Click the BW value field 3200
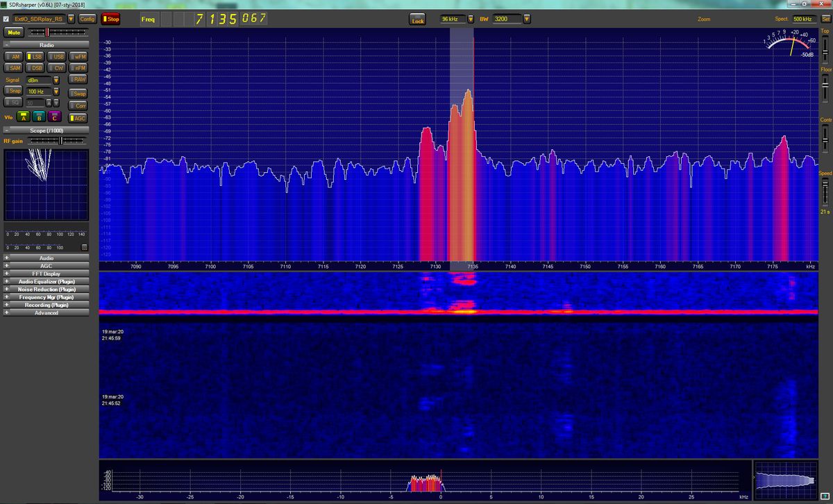Image resolution: width=833 pixels, height=504 pixels. (x=506, y=19)
